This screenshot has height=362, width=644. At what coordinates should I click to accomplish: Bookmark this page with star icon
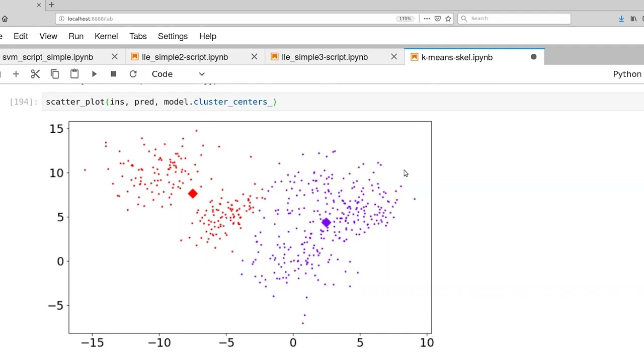point(448,19)
